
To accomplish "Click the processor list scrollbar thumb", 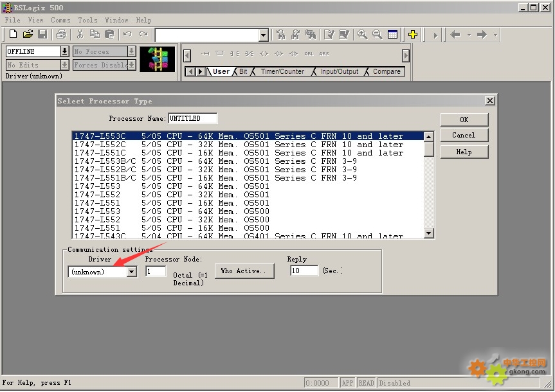I will click(429, 149).
